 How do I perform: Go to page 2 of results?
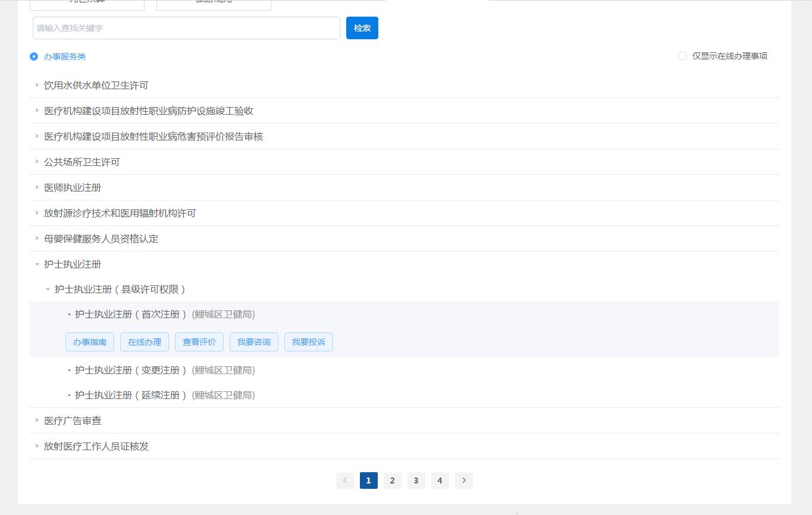[392, 481]
